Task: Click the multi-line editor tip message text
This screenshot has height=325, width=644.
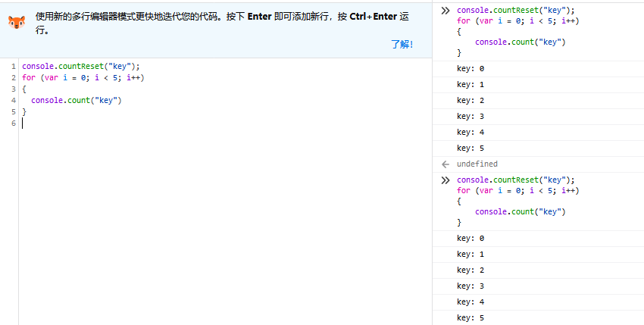Action: [222, 23]
